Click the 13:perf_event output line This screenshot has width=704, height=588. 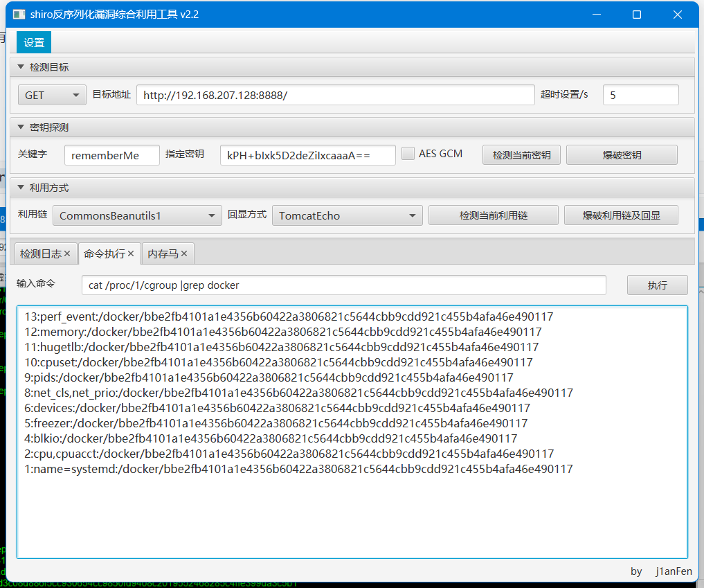[x=289, y=317]
